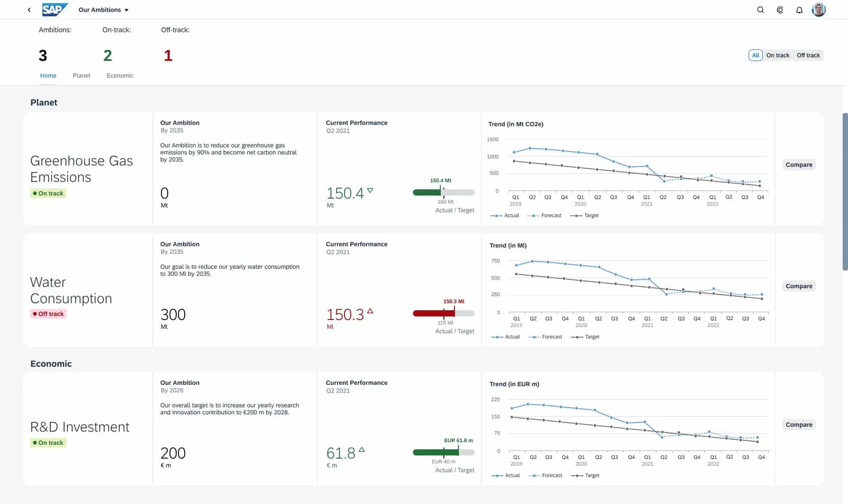Click the EUR 61.8 m progress bar
848x504 pixels.
pos(443,452)
